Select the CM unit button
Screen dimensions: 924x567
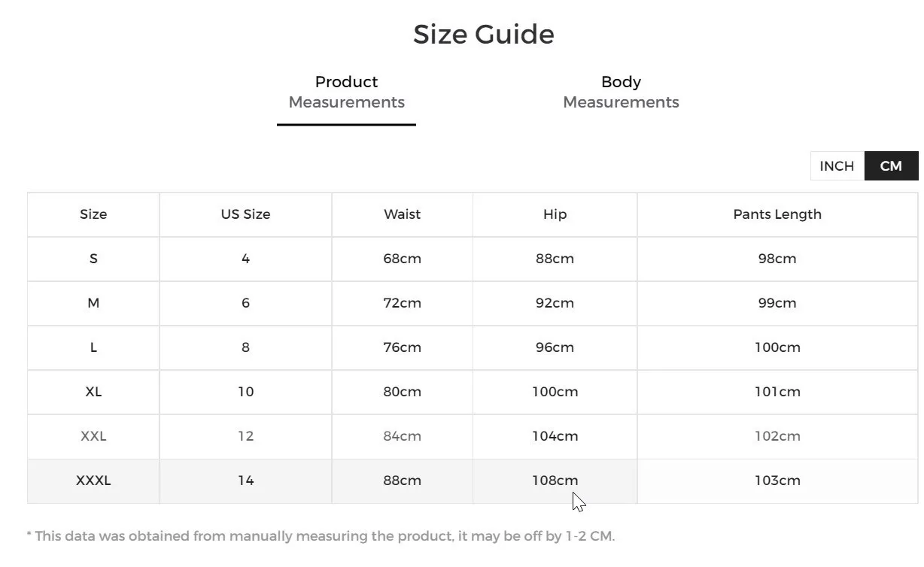tap(891, 166)
